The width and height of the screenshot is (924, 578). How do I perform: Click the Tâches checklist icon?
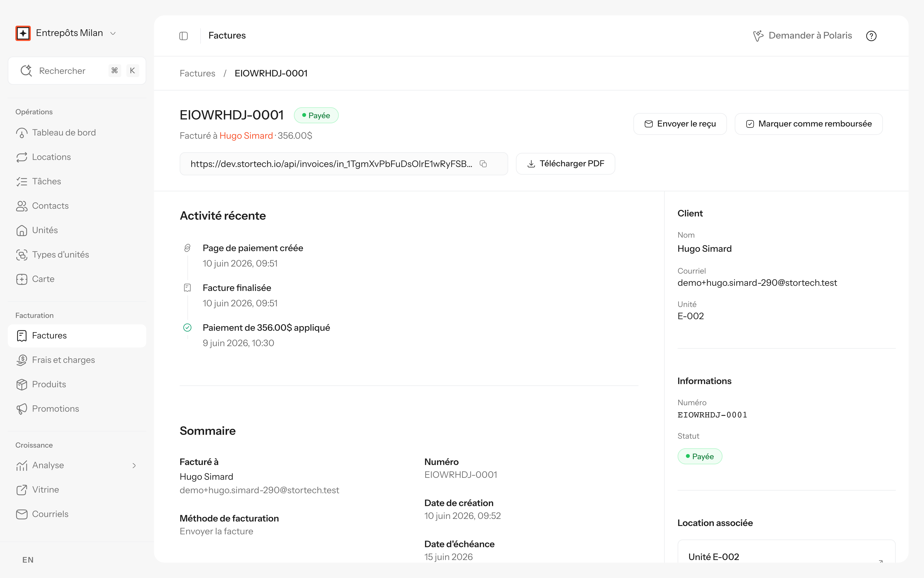(x=22, y=182)
